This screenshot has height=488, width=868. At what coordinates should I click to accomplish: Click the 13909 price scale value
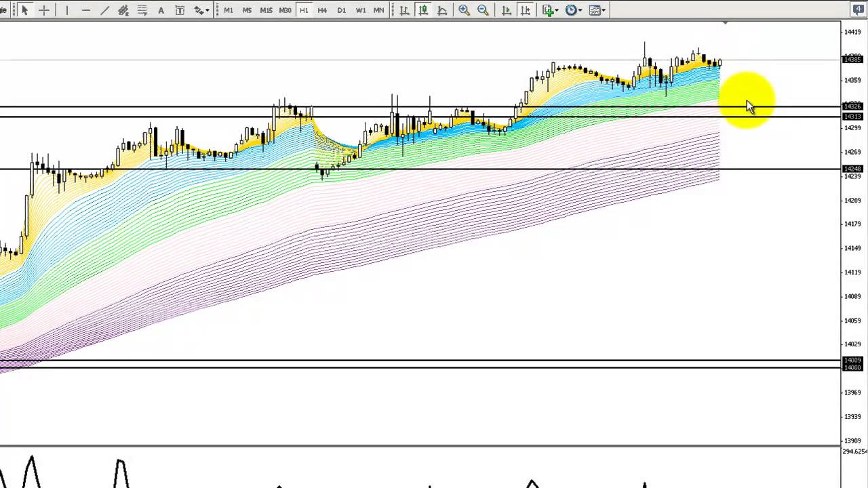(852, 441)
